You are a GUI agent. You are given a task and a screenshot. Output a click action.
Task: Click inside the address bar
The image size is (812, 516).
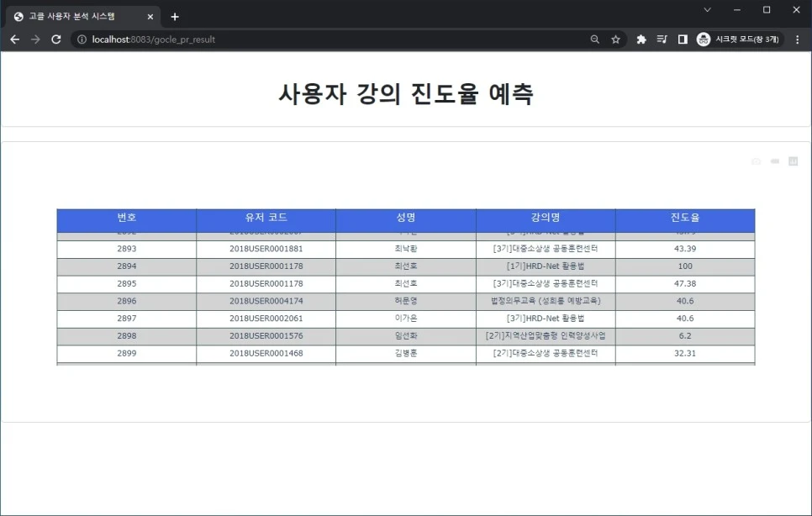252,39
